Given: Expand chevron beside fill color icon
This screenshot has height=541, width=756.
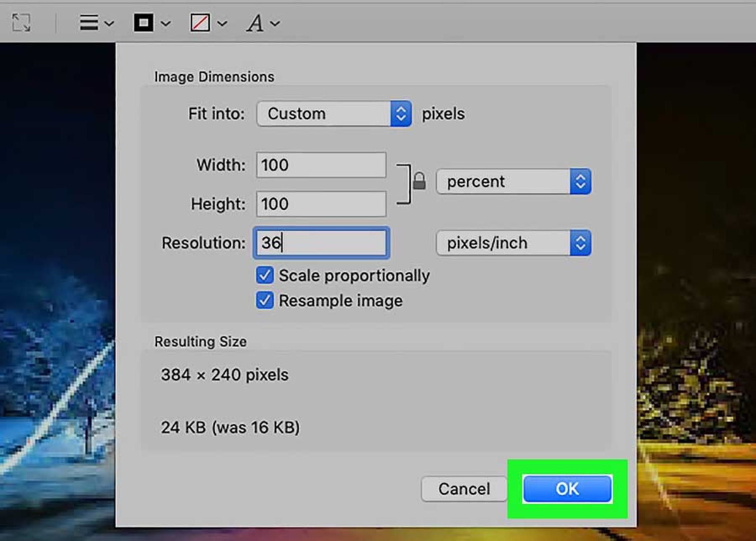Looking at the screenshot, I should (x=222, y=24).
